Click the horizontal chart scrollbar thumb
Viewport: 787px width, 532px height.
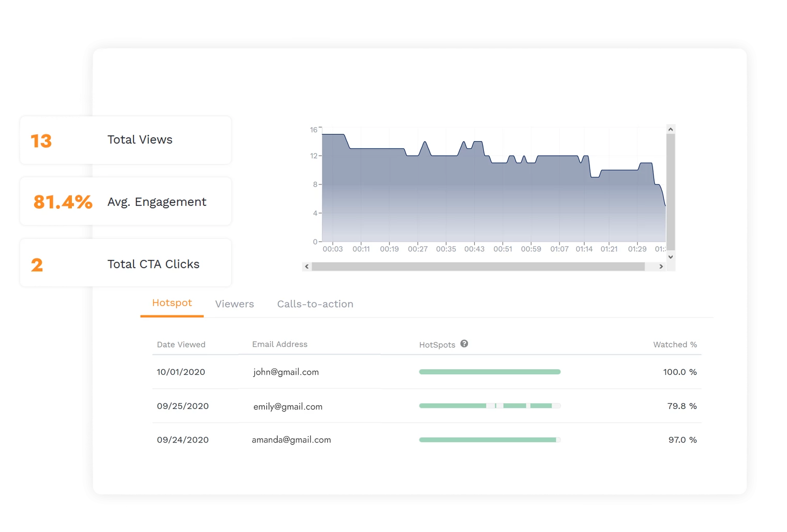(x=478, y=267)
